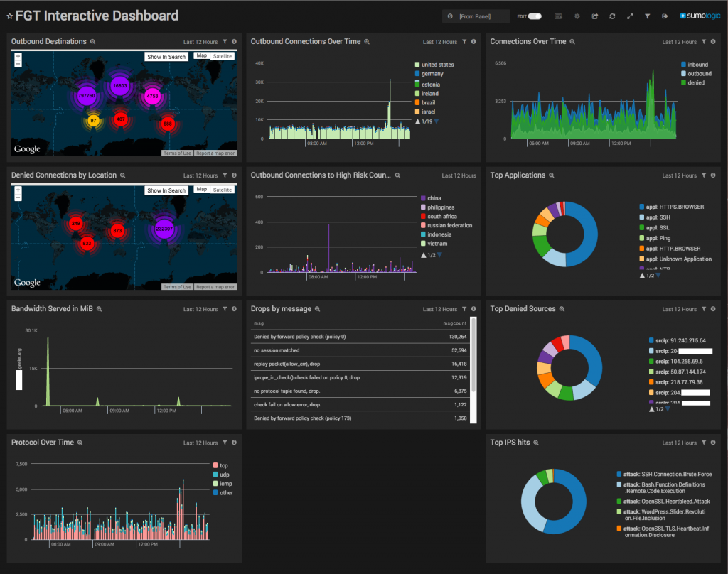Toggle russian federation series in legend

click(446, 225)
